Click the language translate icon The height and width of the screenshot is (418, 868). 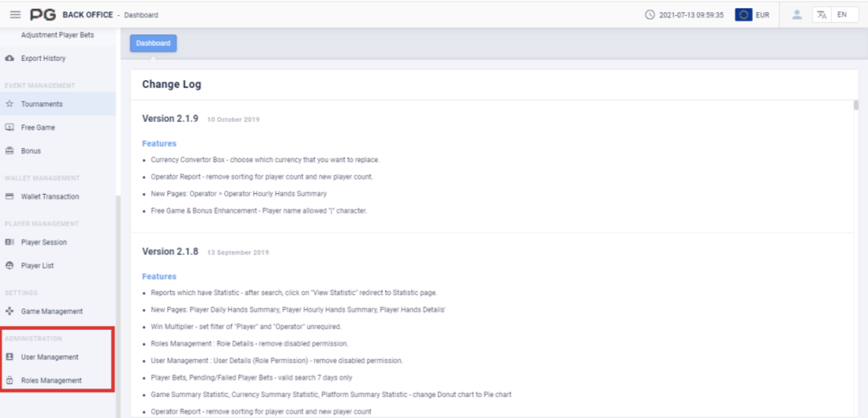pos(822,15)
